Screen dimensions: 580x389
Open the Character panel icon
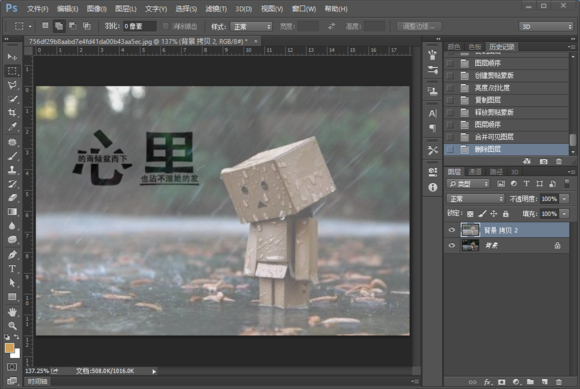(432, 114)
